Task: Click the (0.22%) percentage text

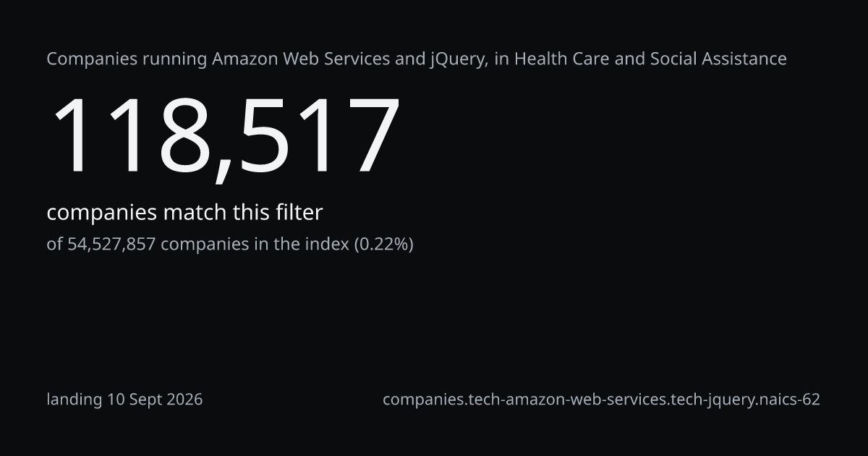Action: [383, 245]
